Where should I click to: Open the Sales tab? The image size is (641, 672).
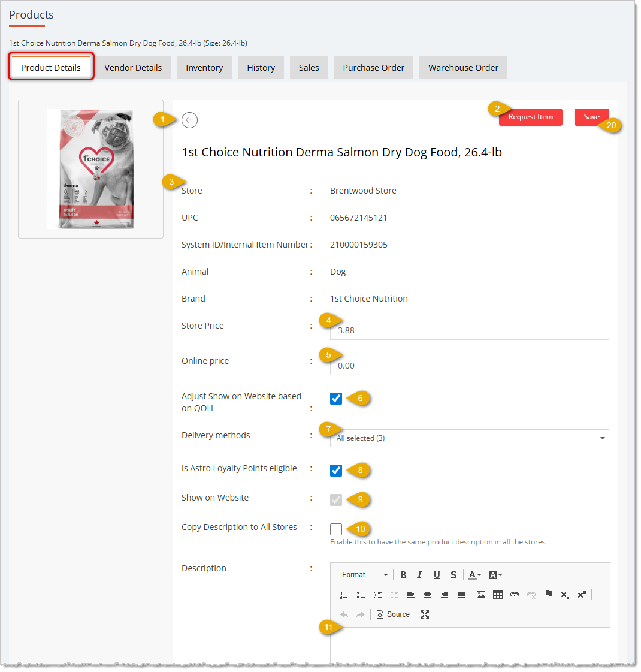tap(310, 68)
